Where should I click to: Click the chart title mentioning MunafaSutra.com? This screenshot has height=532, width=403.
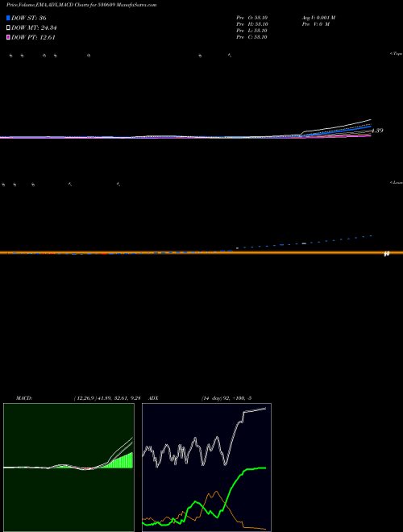pyautogui.click(x=81, y=5)
